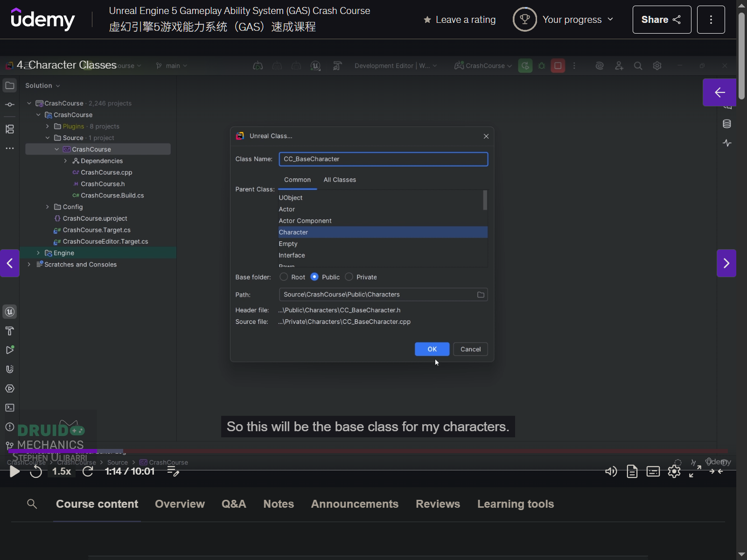The width and height of the screenshot is (747, 560).
Task: Choose Root base folder radio
Action: pyautogui.click(x=284, y=277)
